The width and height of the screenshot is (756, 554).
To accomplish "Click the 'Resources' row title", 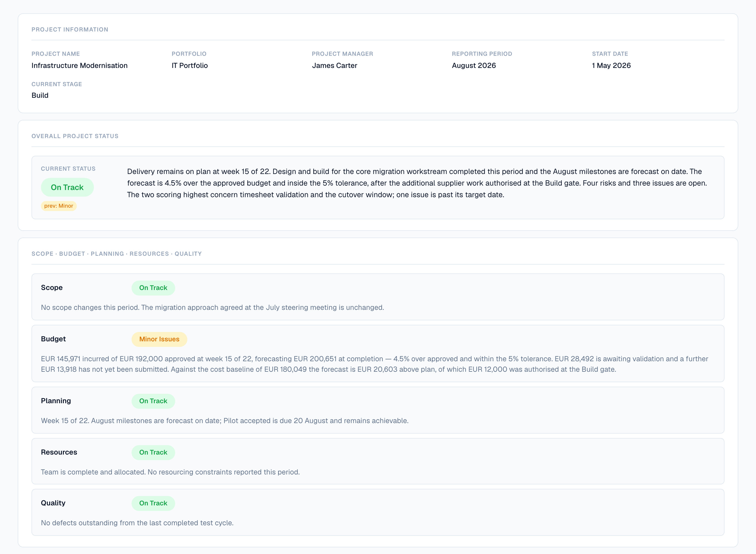I will click(x=59, y=452).
